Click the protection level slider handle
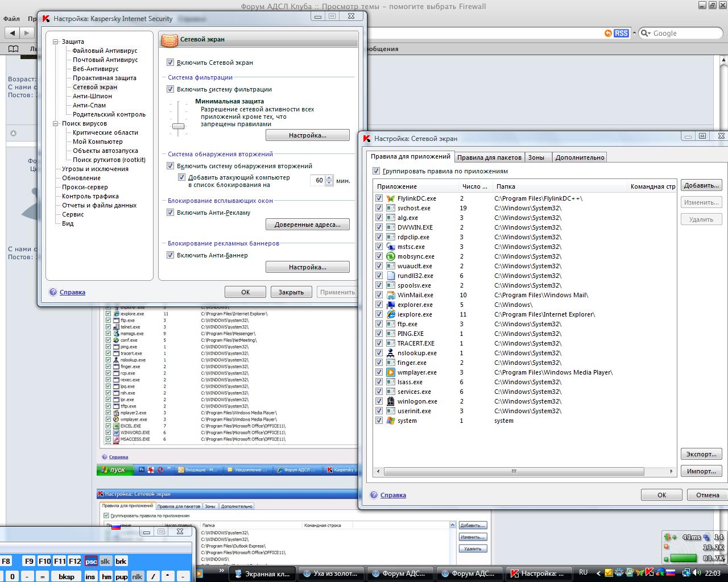Image resolution: width=728 pixels, height=582 pixels. (x=179, y=126)
